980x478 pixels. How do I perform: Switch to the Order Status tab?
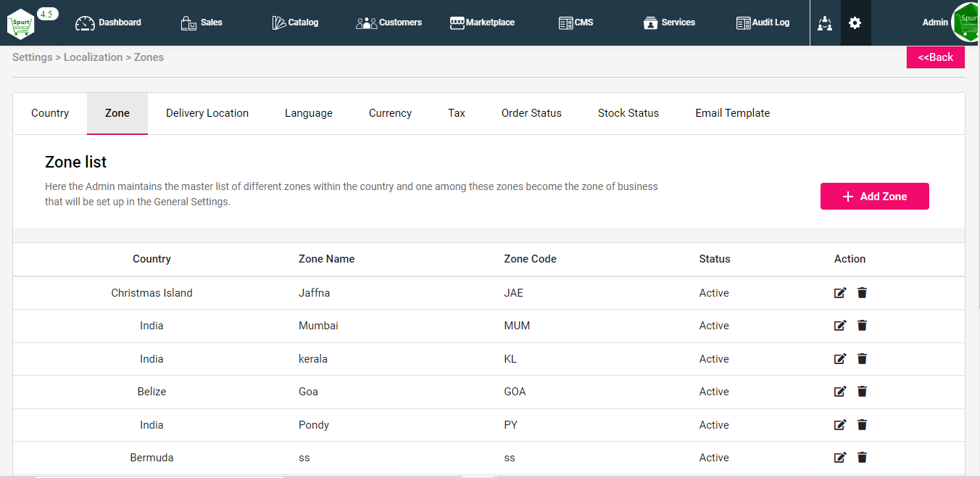coord(531,113)
